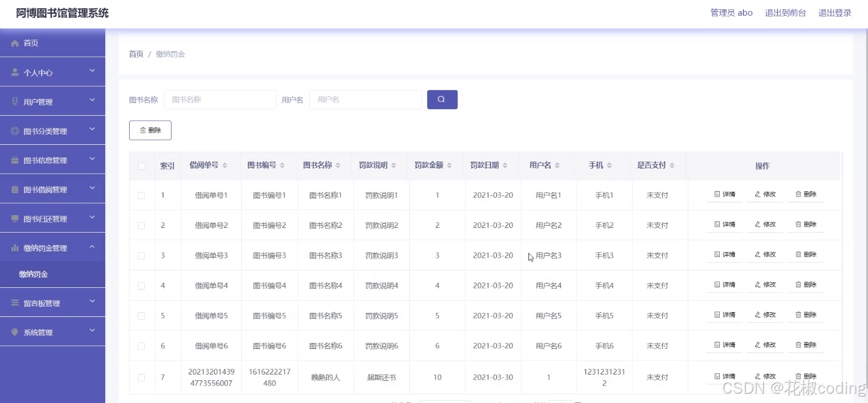This screenshot has height=403, width=868.
Task: Check the checkbox for row 3
Action: [141, 255]
